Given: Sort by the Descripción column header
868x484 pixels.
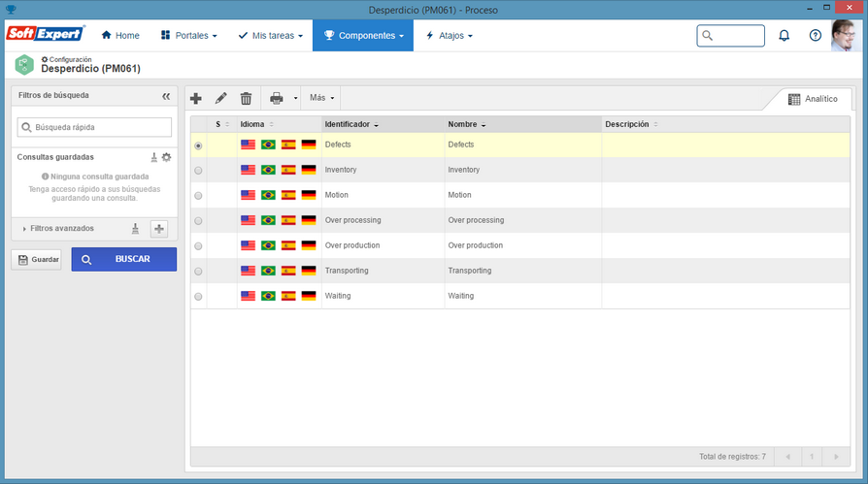Looking at the screenshot, I should [725, 124].
